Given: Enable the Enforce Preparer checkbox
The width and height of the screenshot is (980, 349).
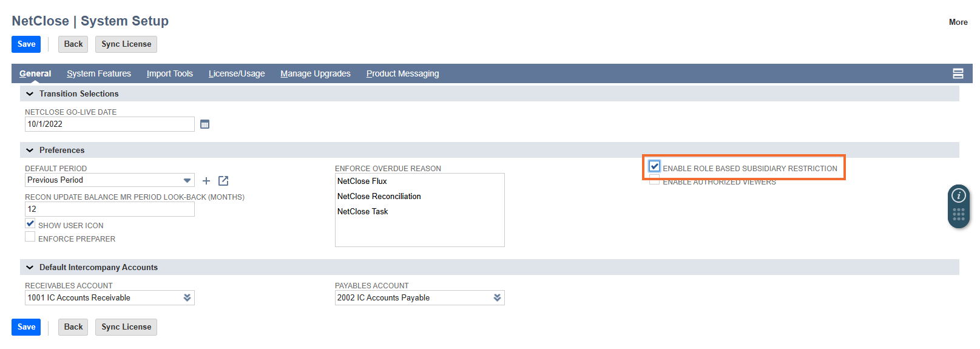Looking at the screenshot, I should click(x=30, y=237).
